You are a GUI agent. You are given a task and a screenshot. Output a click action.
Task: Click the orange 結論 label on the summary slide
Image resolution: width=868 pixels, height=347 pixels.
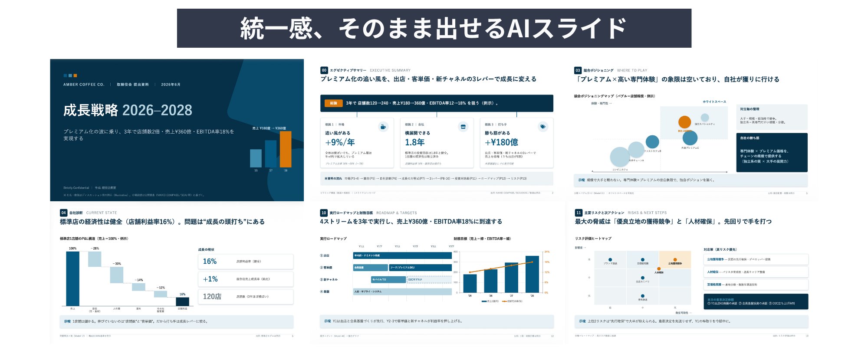pos(334,103)
